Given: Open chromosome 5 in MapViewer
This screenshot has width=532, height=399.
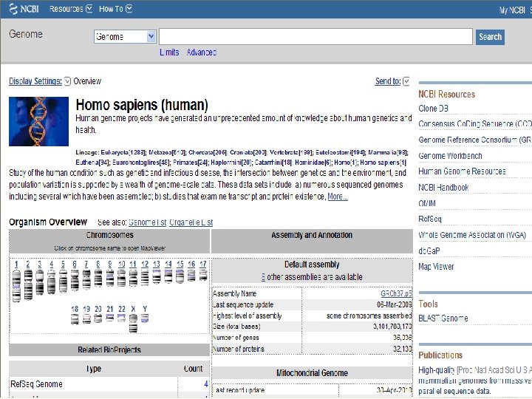Looking at the screenshot, I should click(63, 264).
